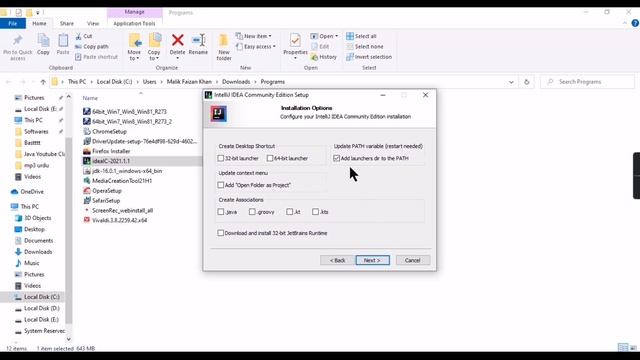Image resolution: width=640 pixels, height=360 pixels.
Task: Click Select none in ribbon
Action: point(365,47)
